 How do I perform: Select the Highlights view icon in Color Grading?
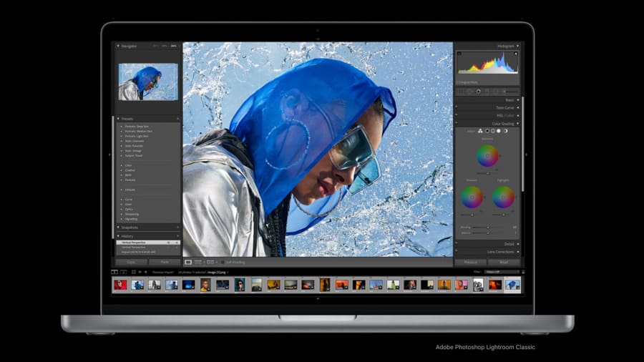tap(499, 131)
